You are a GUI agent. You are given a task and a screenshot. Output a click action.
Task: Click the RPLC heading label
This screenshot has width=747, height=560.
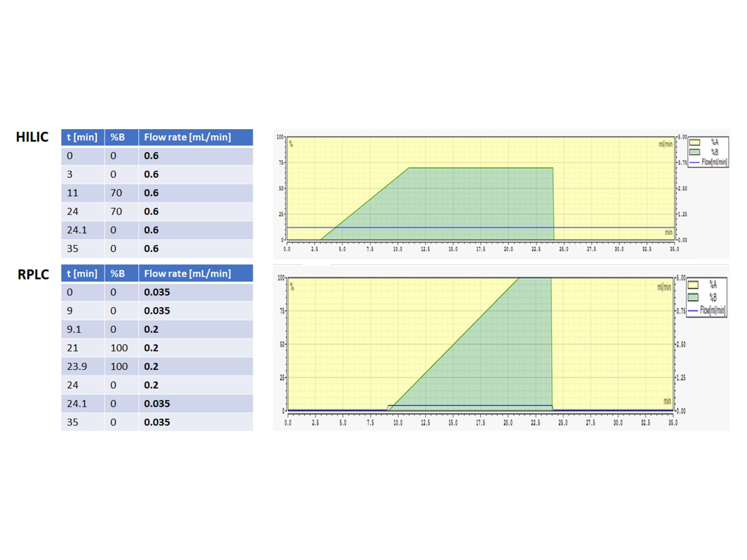coord(33,274)
